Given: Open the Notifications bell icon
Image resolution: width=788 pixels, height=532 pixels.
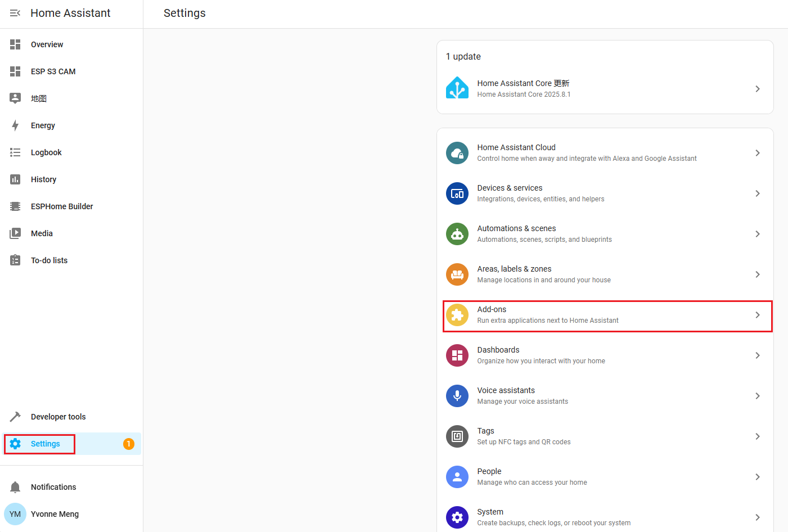Looking at the screenshot, I should [15, 487].
